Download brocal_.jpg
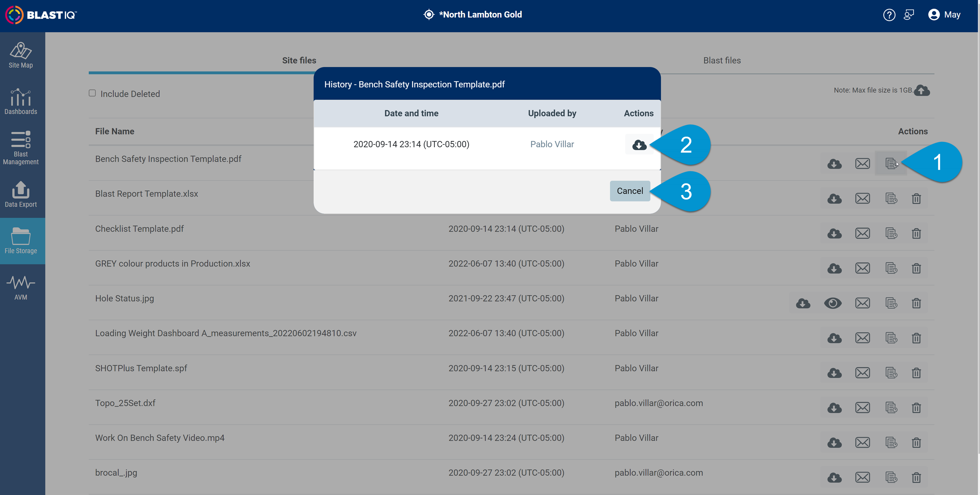Screen dimensions: 980x495 (x=834, y=477)
